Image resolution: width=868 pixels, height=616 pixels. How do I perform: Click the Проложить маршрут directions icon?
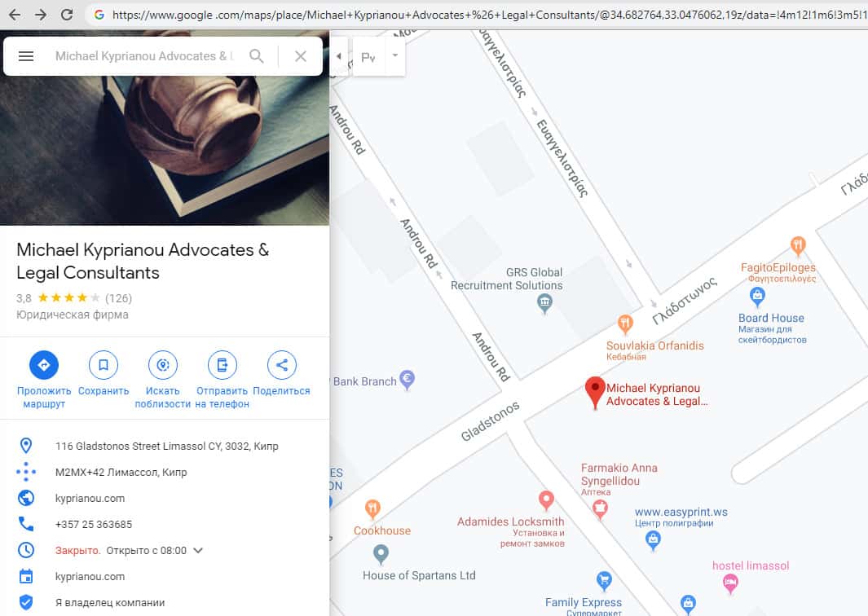point(44,365)
